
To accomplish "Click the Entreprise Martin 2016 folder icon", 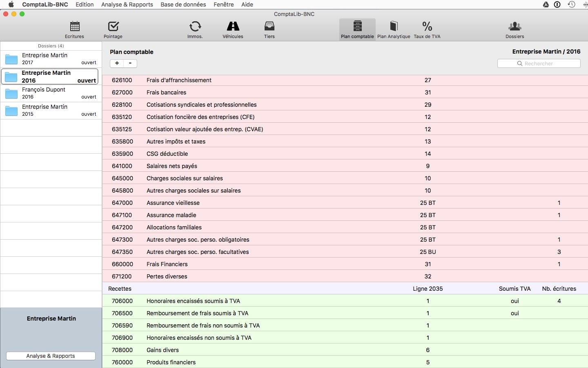I will tap(11, 77).
